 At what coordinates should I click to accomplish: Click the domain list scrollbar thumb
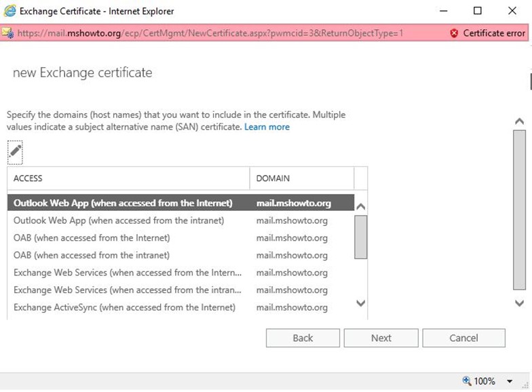coord(361,237)
